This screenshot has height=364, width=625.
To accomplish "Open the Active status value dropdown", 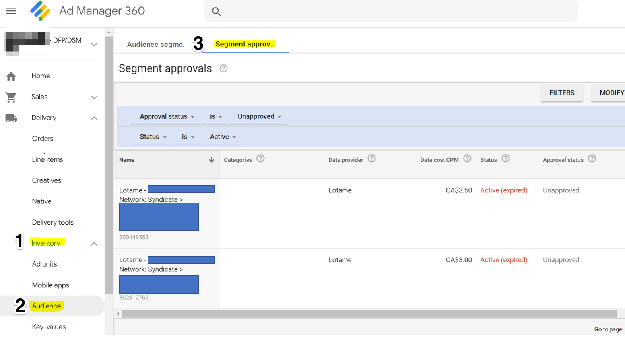I will tap(223, 137).
